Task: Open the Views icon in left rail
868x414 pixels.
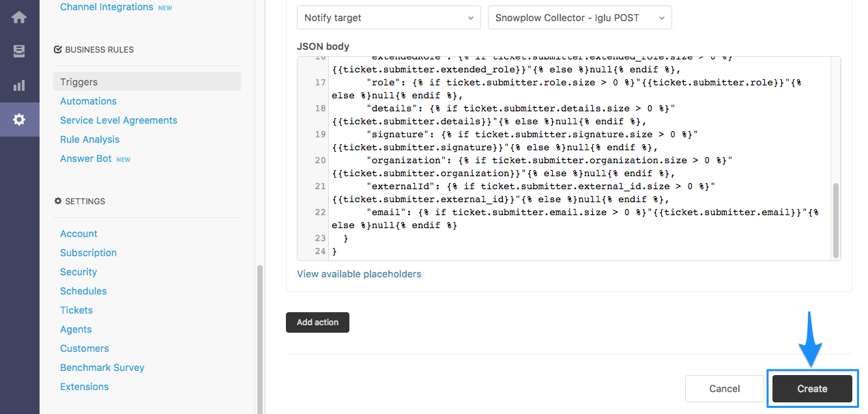Action: 19,51
